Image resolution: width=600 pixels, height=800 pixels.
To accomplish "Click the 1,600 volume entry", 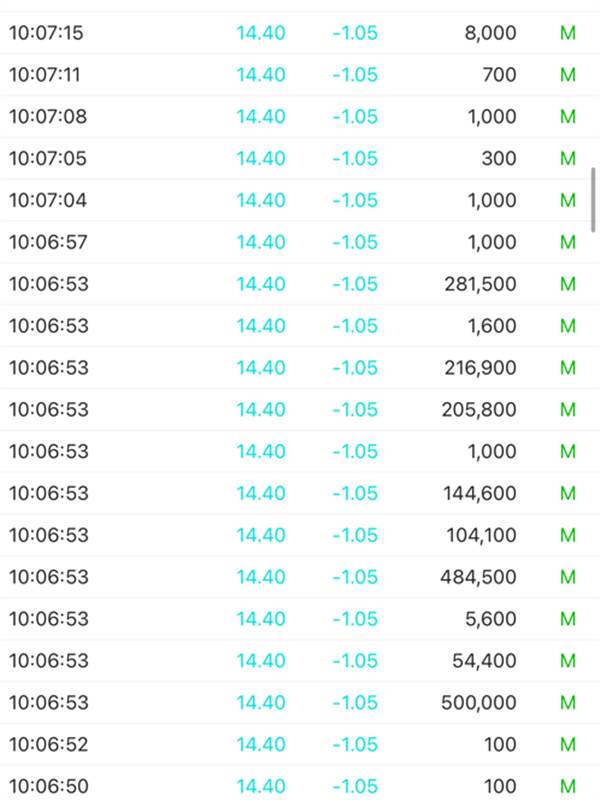I will (x=491, y=326).
